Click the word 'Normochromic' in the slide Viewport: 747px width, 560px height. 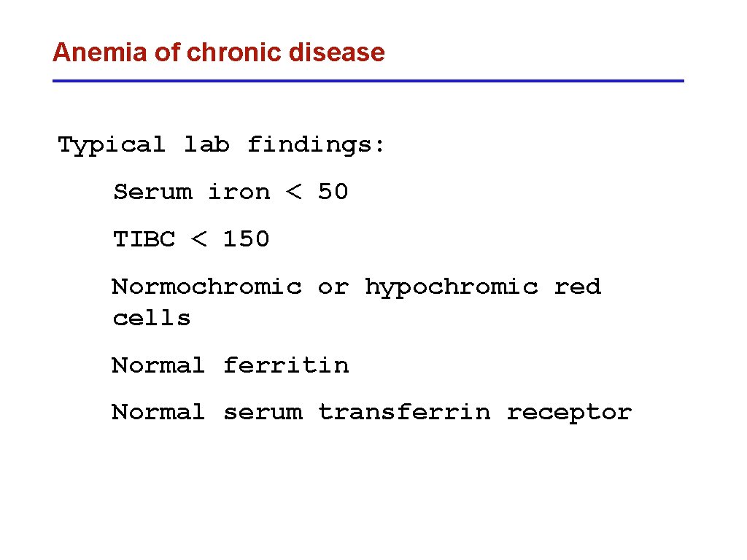point(206,287)
